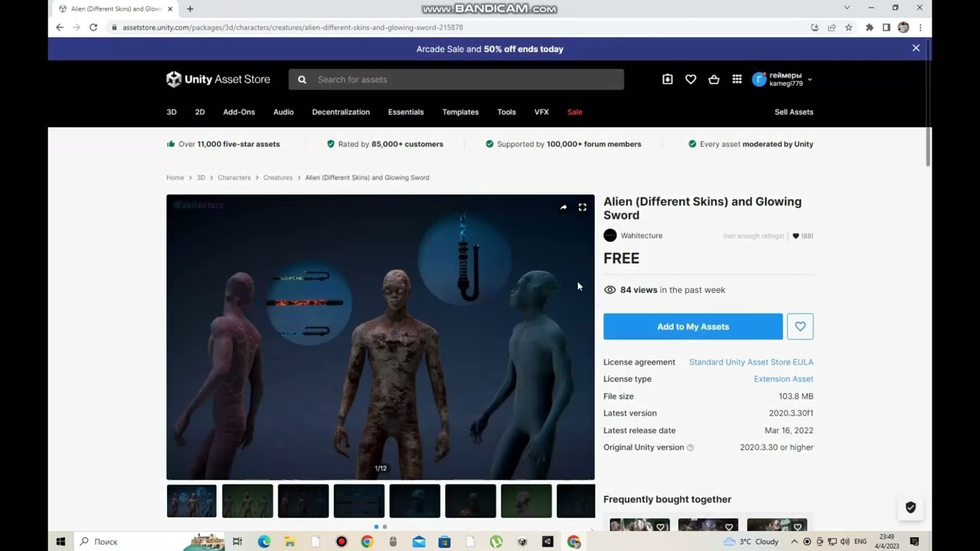Viewport: 980px width, 551px height.
Task: Open Windows Start menu
Action: coord(60,542)
